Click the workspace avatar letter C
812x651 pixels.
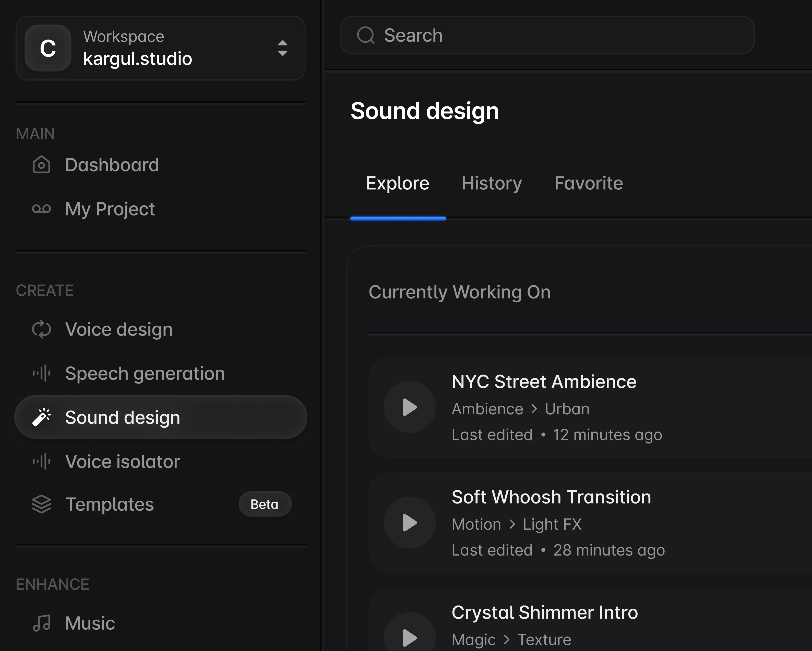click(x=48, y=48)
